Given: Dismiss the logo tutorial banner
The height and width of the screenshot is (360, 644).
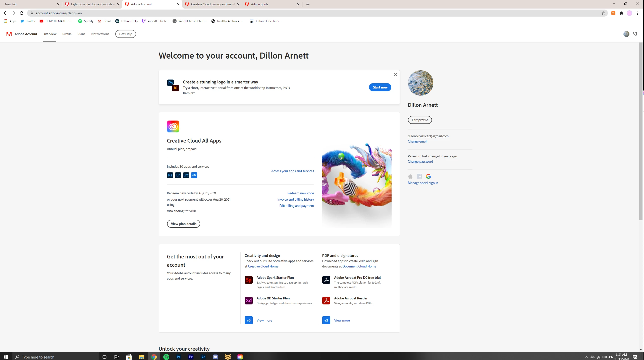Looking at the screenshot, I should click(395, 74).
